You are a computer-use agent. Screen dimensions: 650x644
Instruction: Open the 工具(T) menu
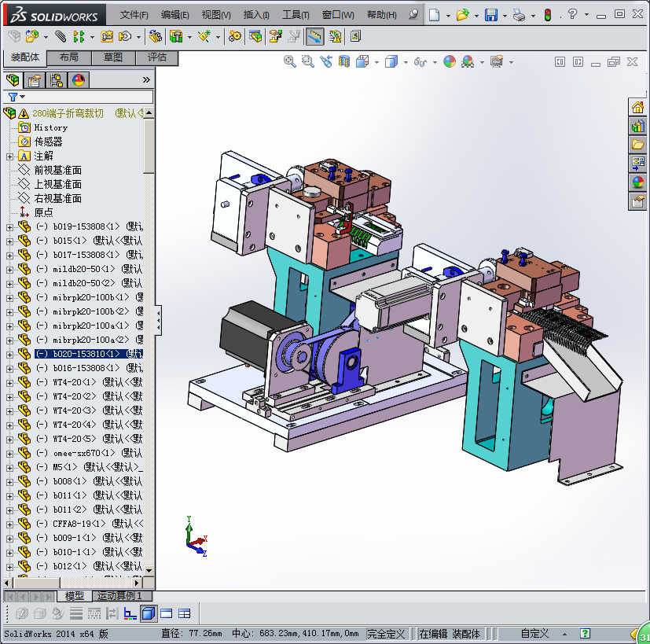click(296, 15)
